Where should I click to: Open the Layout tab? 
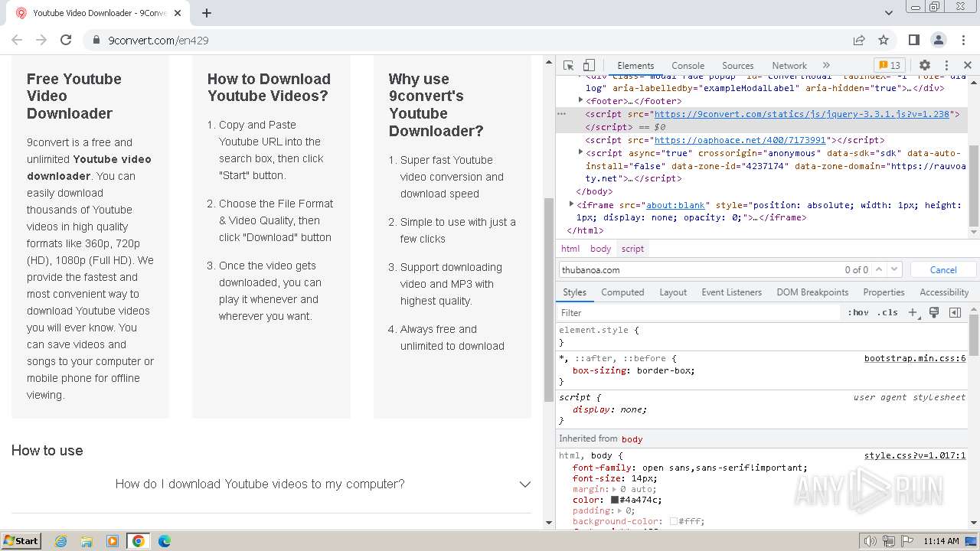coord(673,292)
